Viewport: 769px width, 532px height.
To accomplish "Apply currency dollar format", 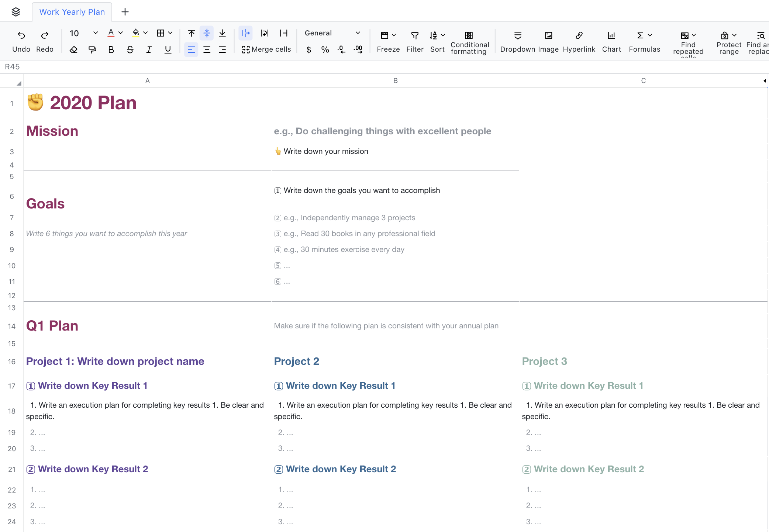I will tap(309, 50).
